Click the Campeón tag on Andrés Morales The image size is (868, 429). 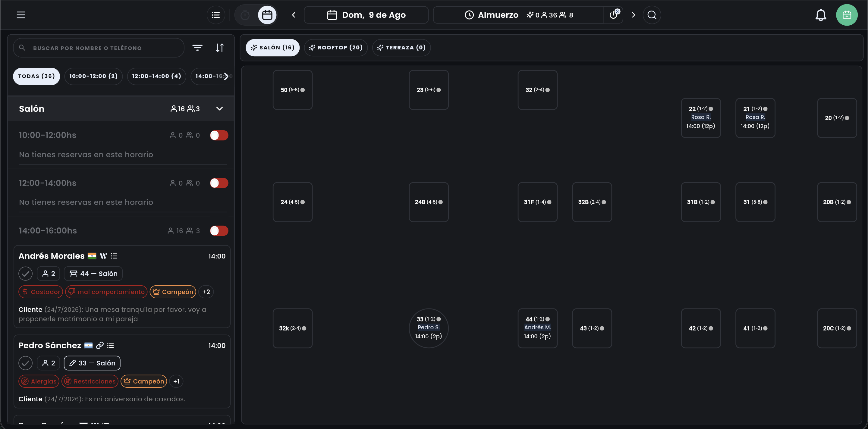pos(173,292)
